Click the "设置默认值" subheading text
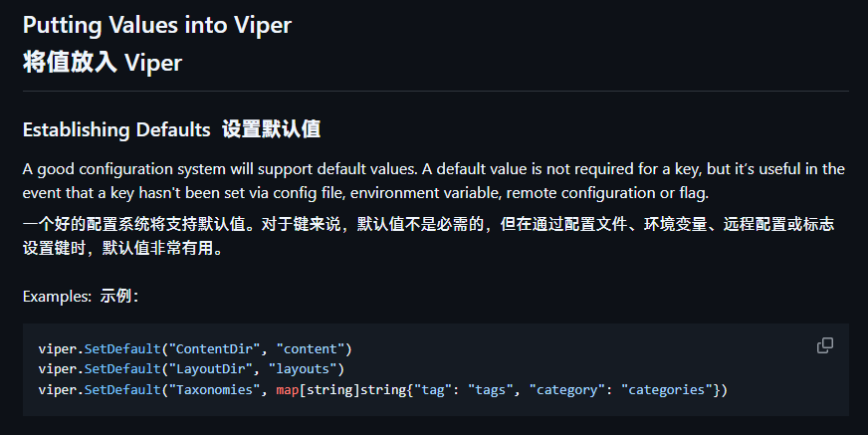The height and width of the screenshot is (435, 868). click(x=271, y=129)
